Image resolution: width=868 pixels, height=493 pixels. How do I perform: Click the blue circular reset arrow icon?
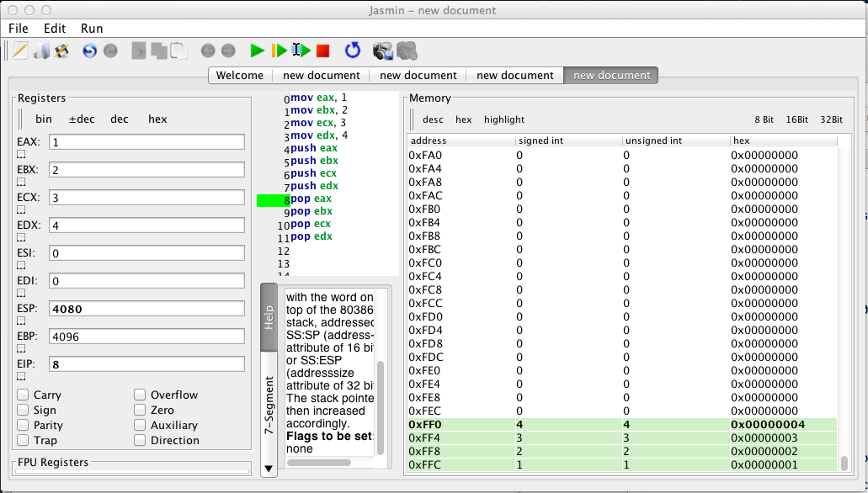(353, 51)
